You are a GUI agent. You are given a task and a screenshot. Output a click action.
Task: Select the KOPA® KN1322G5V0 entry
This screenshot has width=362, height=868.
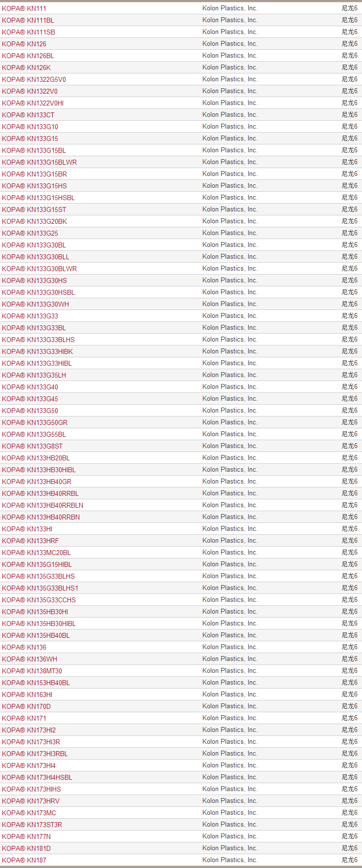34,79
